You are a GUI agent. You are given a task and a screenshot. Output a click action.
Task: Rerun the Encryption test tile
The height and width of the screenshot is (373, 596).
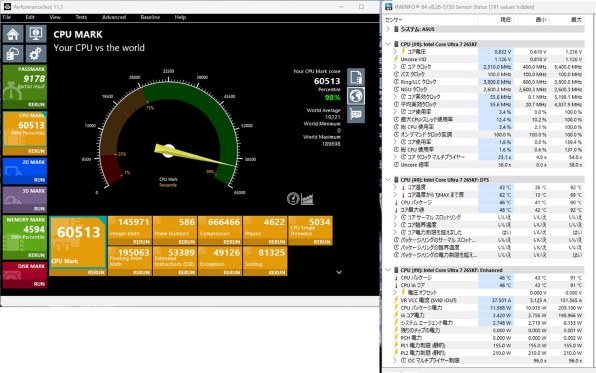coord(231,272)
